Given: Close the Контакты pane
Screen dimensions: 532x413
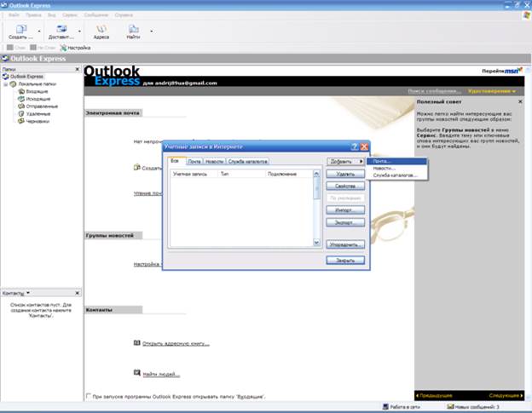Looking at the screenshot, I should point(77,293).
